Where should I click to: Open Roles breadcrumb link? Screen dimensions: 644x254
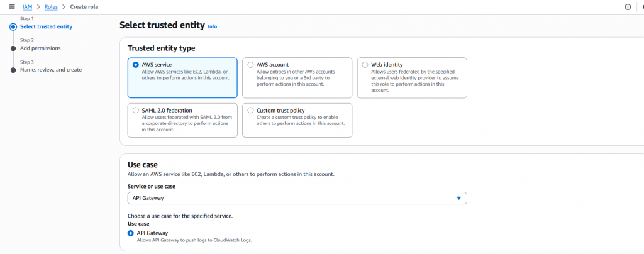[x=51, y=7]
